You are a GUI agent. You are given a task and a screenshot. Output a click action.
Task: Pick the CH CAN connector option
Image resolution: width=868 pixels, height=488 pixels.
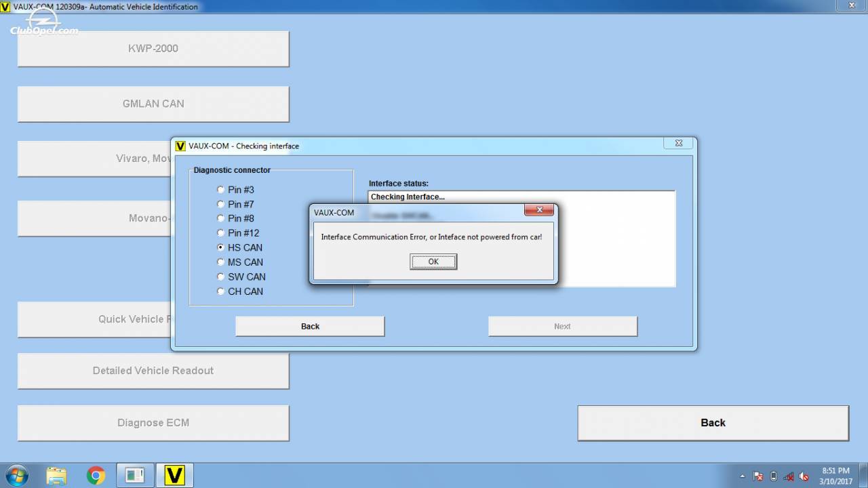[220, 291]
